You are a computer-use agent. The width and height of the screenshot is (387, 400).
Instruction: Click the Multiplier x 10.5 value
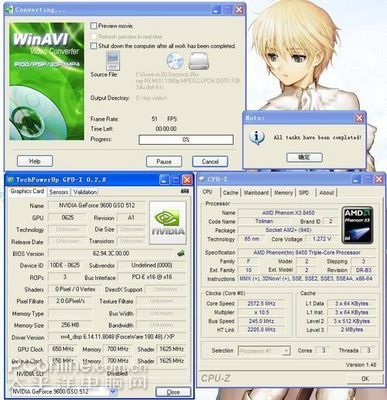pyautogui.click(x=261, y=312)
